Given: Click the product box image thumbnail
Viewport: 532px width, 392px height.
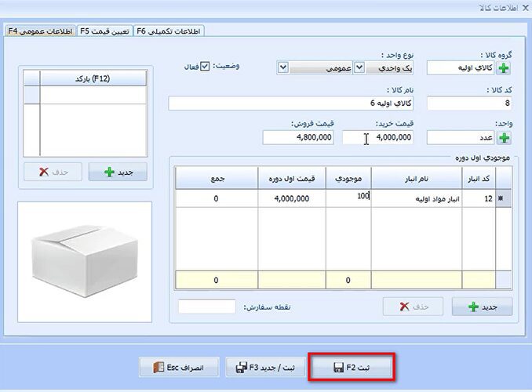Looking at the screenshot, I should (x=85, y=262).
